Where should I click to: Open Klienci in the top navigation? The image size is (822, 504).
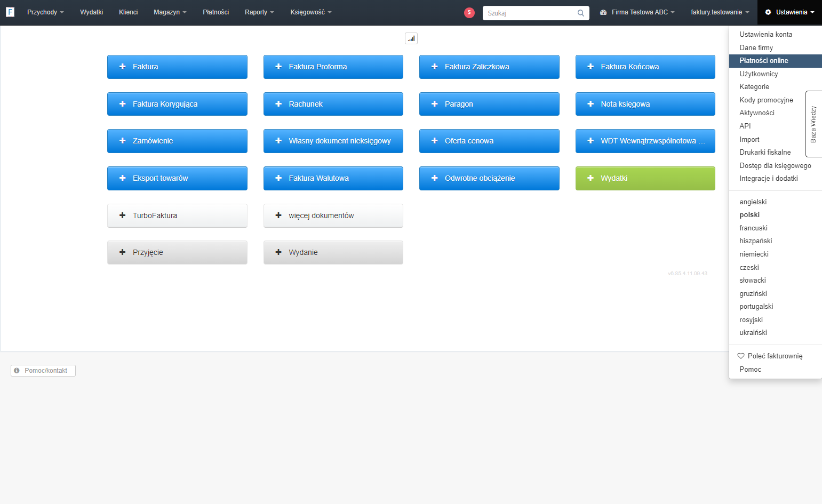pyautogui.click(x=128, y=12)
